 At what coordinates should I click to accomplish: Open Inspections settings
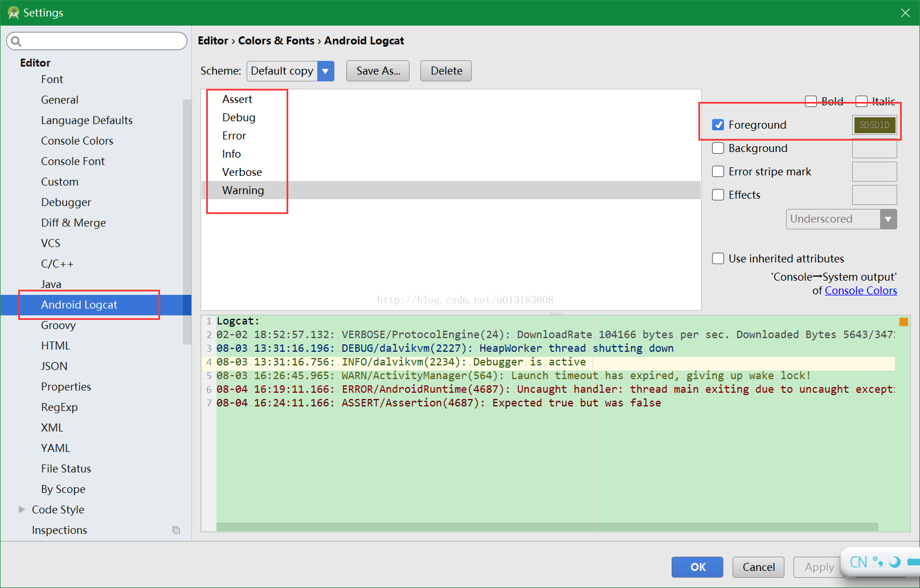pos(59,530)
